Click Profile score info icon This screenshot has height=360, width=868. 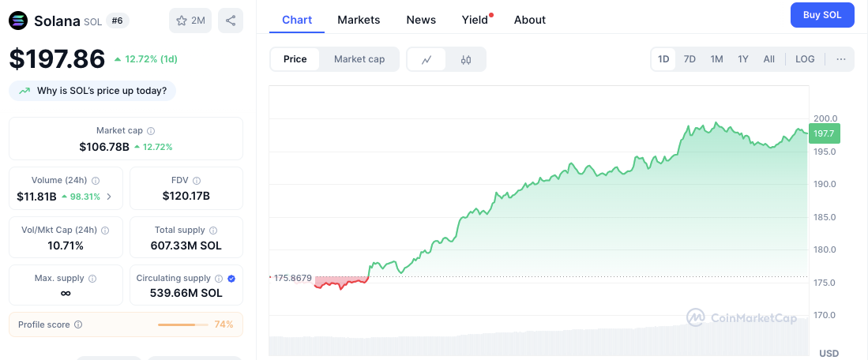(78, 324)
